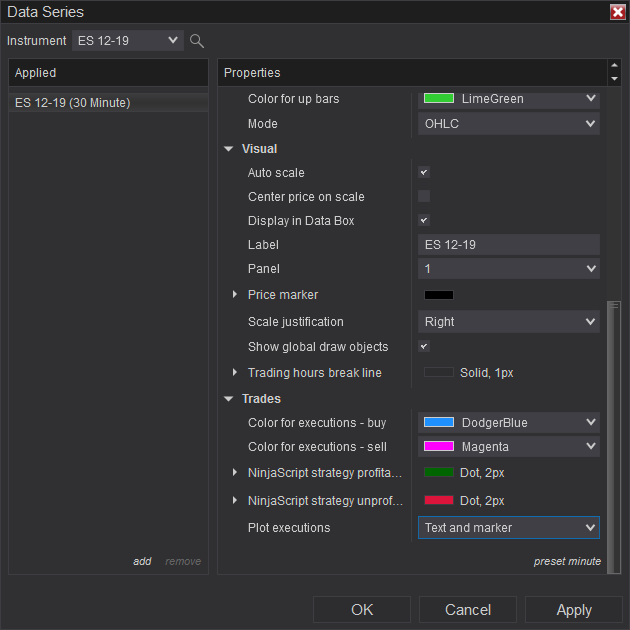Click the Label field containing ES 12-19
630x630 pixels.
pyautogui.click(x=508, y=245)
